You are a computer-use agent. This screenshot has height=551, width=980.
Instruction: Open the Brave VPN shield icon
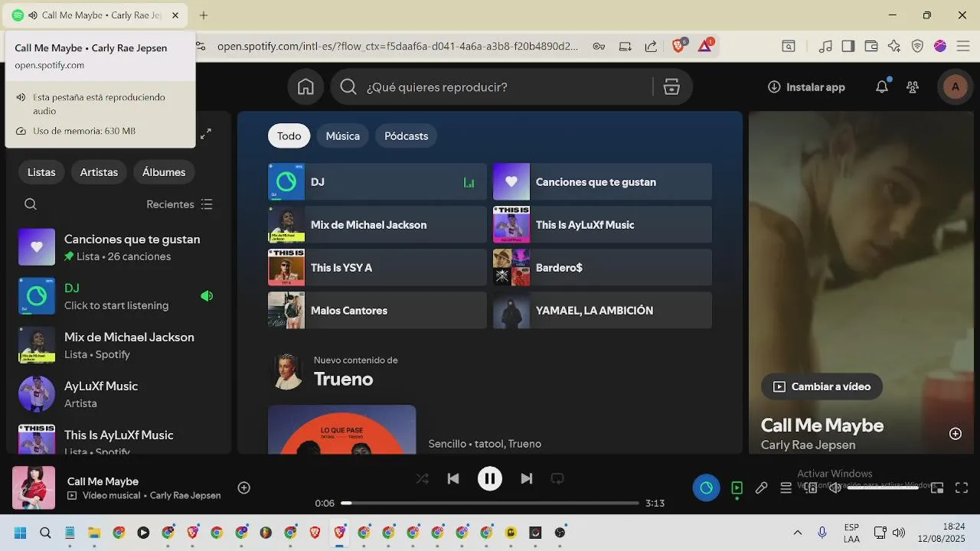point(917,46)
